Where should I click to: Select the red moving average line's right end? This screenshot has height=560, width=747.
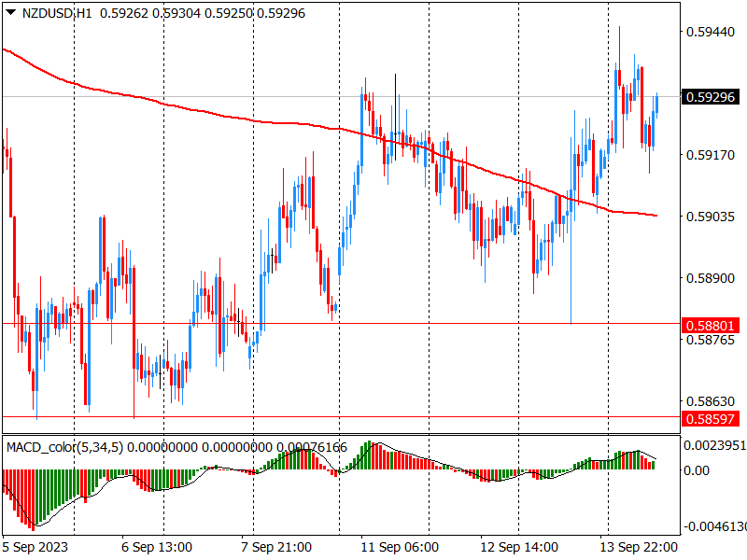click(655, 216)
